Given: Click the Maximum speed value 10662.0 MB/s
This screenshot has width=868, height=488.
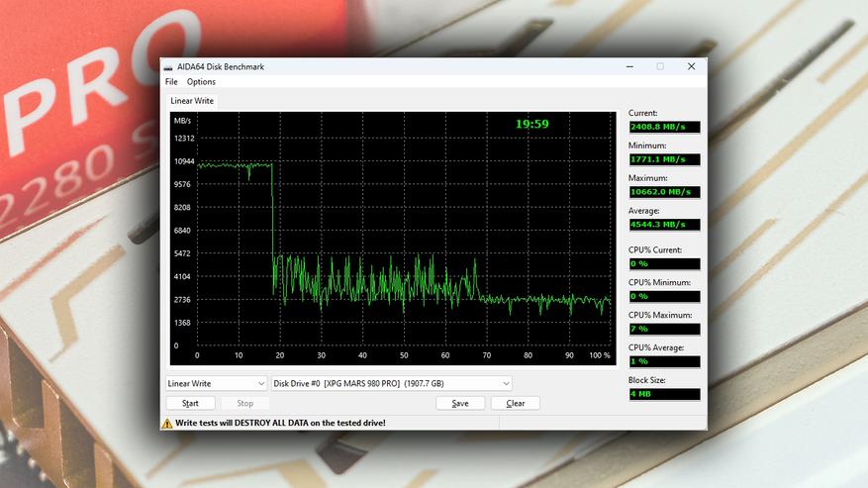Looking at the screenshot, I should pos(664,192).
